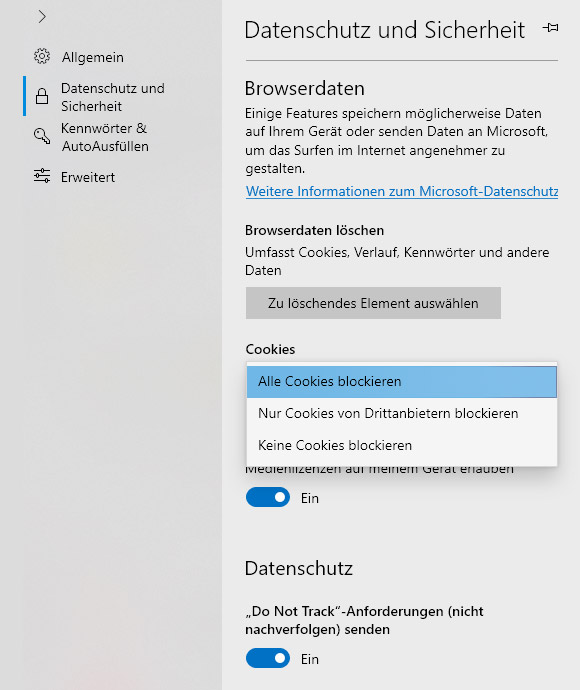Click the Allgemein gear icon

[x=42, y=56]
